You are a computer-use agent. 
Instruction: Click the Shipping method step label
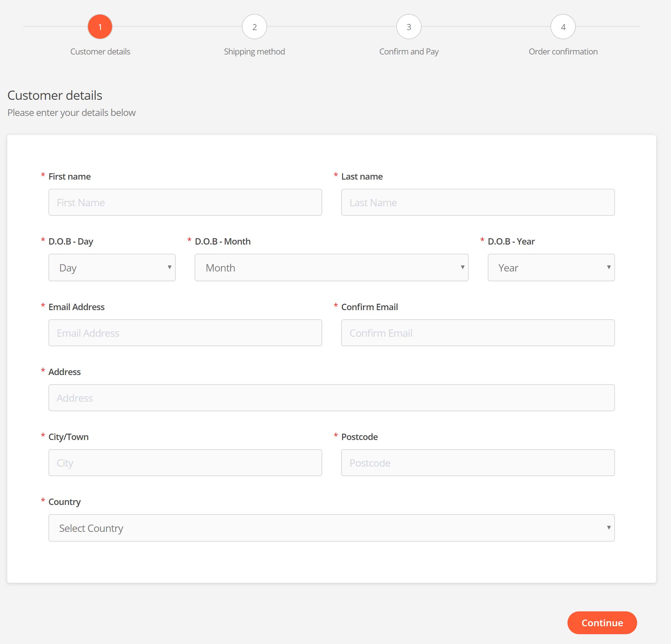[254, 52]
